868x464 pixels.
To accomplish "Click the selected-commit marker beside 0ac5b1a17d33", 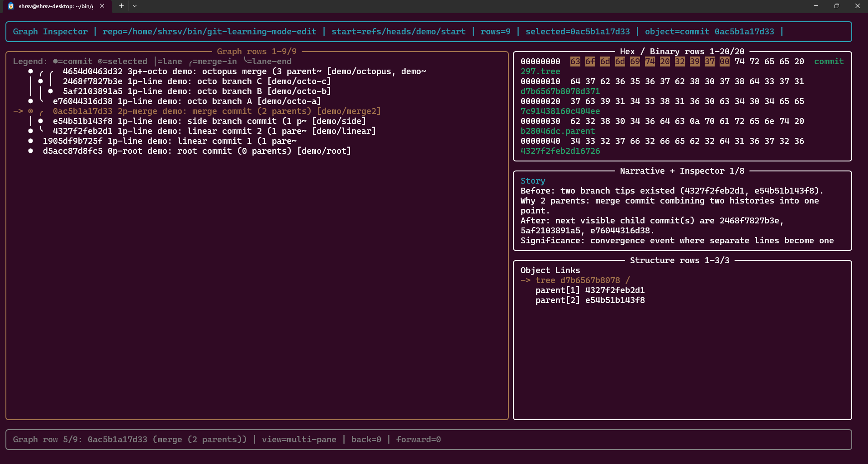I will [30, 111].
